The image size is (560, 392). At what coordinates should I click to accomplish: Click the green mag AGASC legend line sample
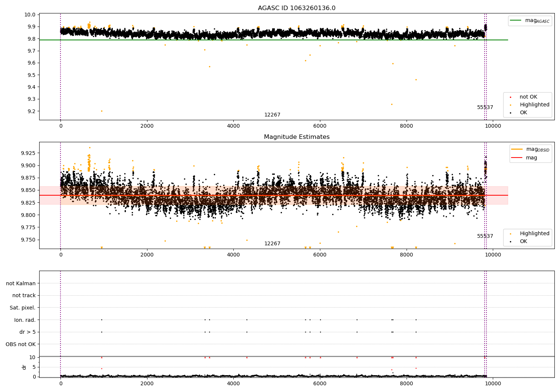(516, 21)
